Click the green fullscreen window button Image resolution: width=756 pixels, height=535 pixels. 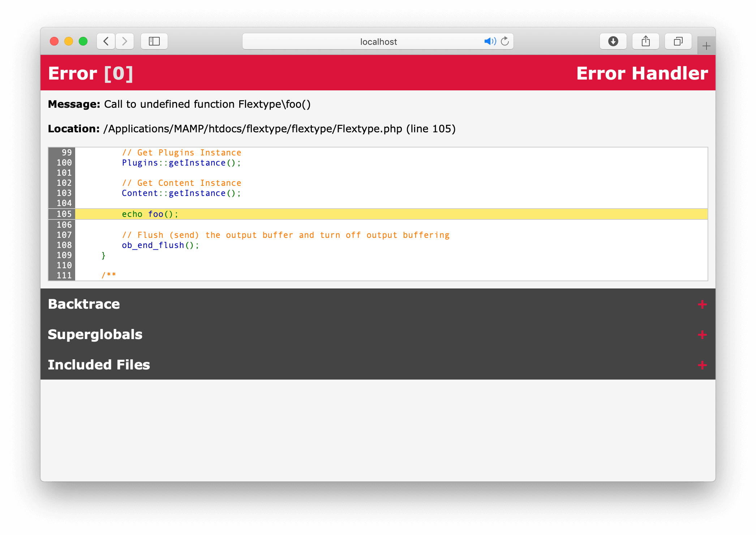pyautogui.click(x=83, y=41)
